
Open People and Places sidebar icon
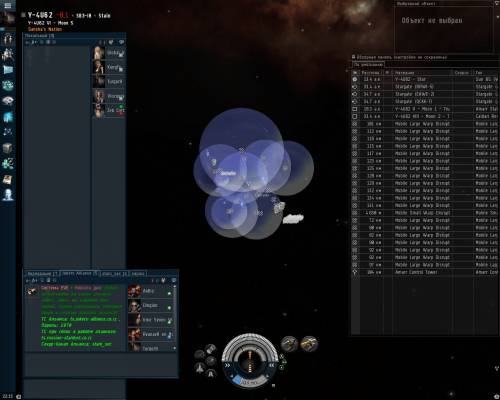[x=7, y=39]
